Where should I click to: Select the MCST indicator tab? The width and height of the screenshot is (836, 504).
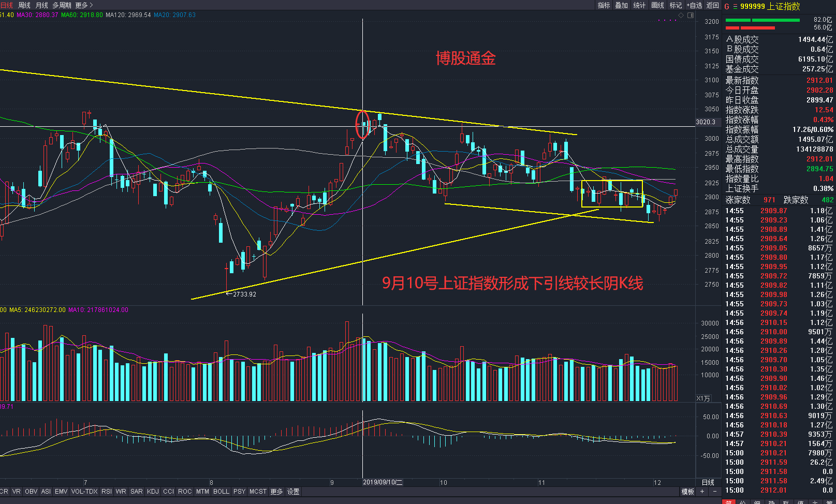258,492
